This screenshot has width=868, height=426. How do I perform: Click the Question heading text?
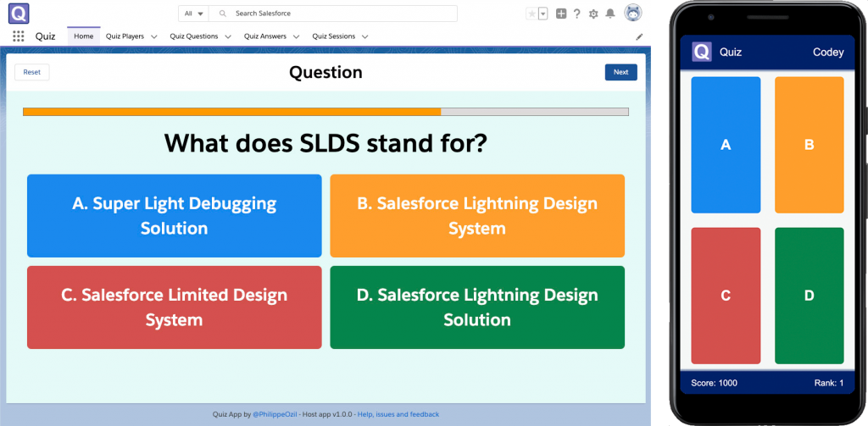click(x=326, y=72)
